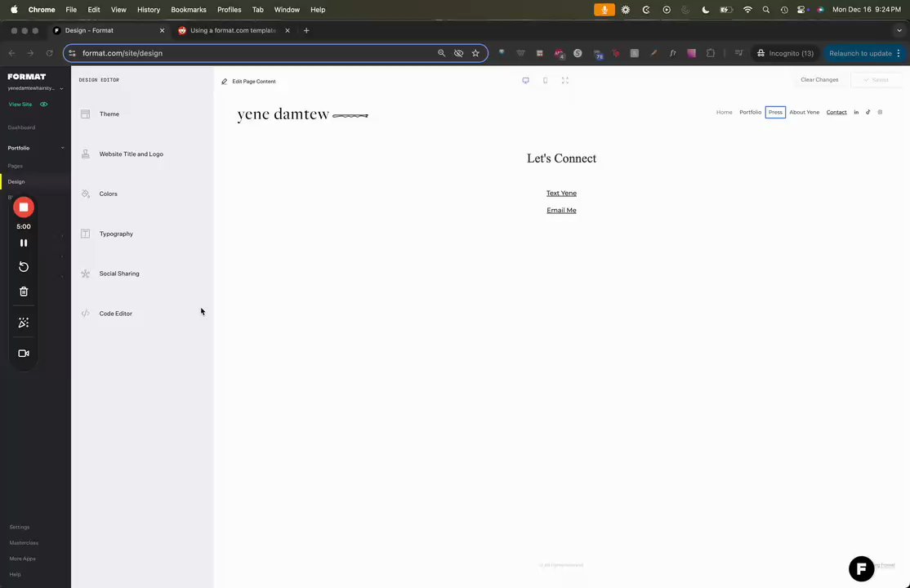This screenshot has width=910, height=588.
Task: Open the File menu
Action: 71,10
